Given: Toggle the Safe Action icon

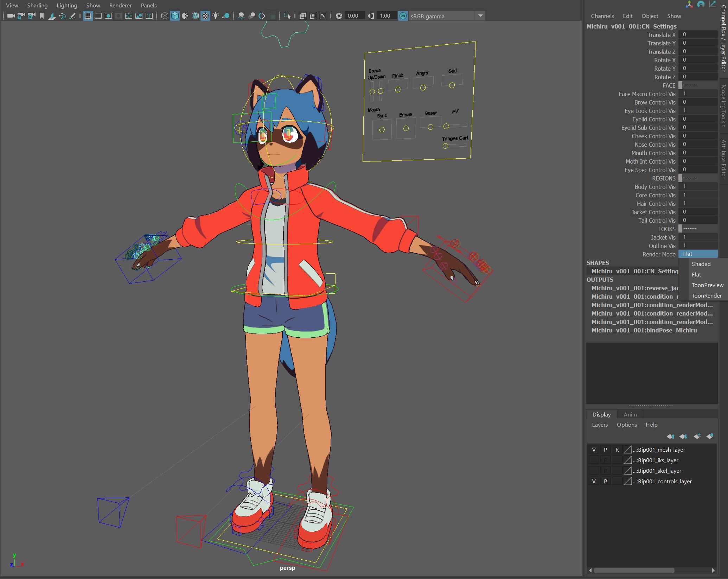Looking at the screenshot, I should point(139,16).
